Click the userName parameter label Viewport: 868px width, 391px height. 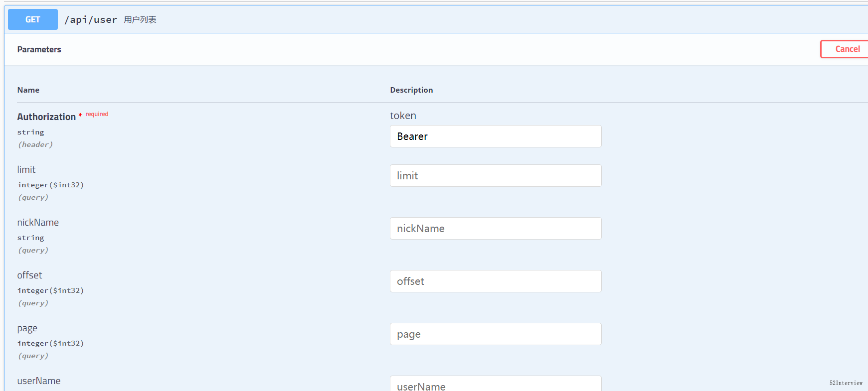point(39,381)
